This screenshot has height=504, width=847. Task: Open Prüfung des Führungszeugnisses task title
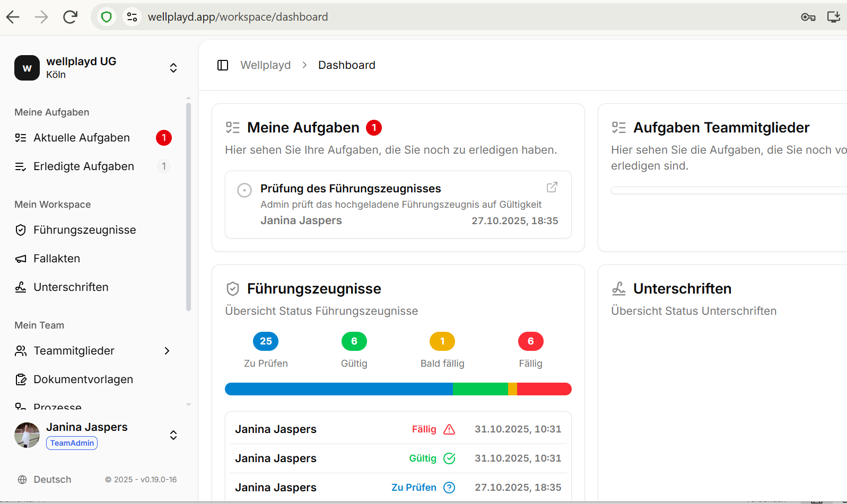coord(351,189)
